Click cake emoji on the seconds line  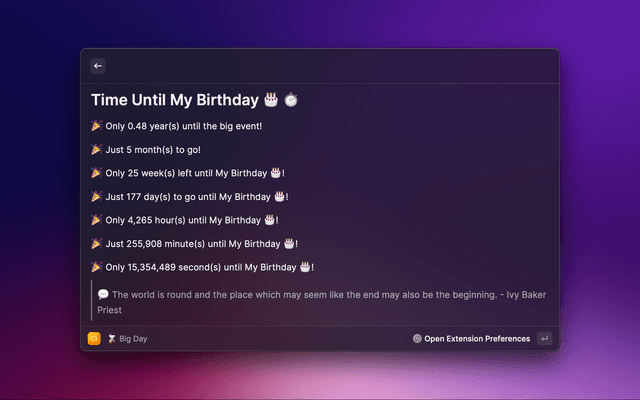pos(305,267)
